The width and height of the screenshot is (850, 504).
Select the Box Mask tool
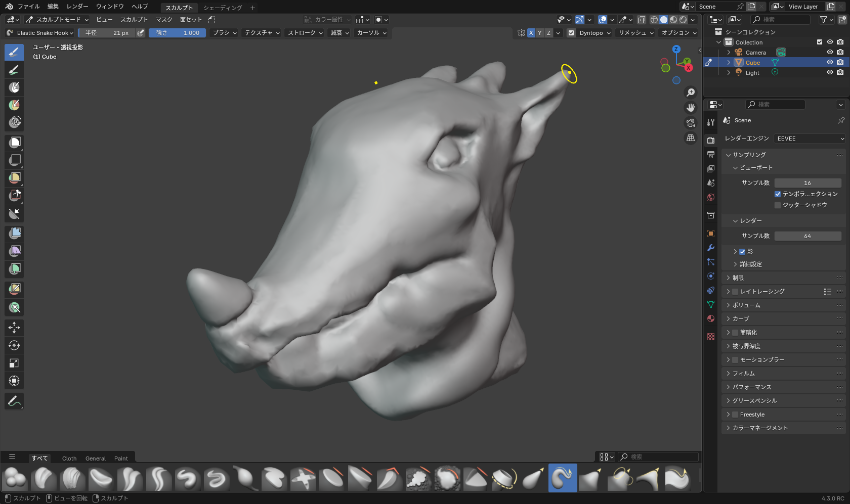click(14, 143)
